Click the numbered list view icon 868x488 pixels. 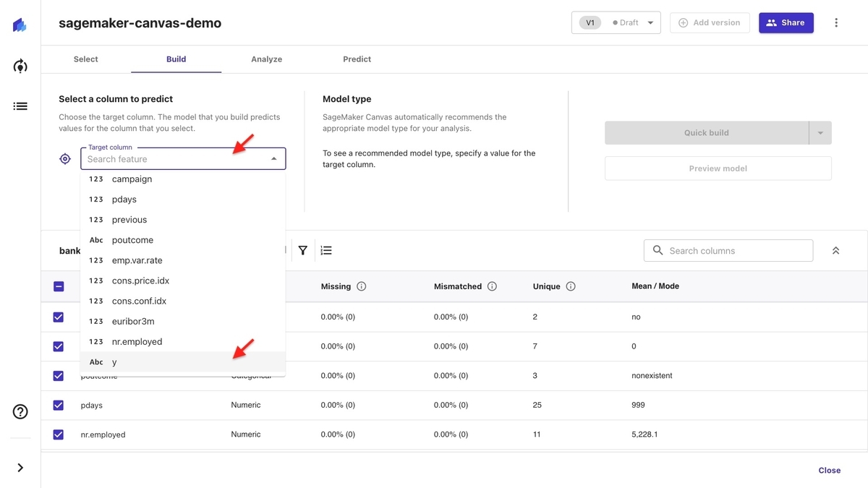click(326, 251)
